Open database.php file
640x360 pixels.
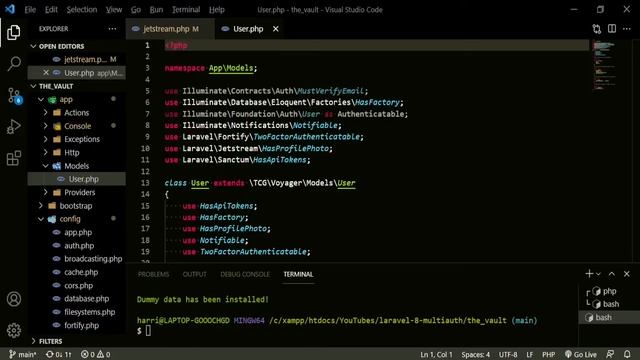(76, 299)
